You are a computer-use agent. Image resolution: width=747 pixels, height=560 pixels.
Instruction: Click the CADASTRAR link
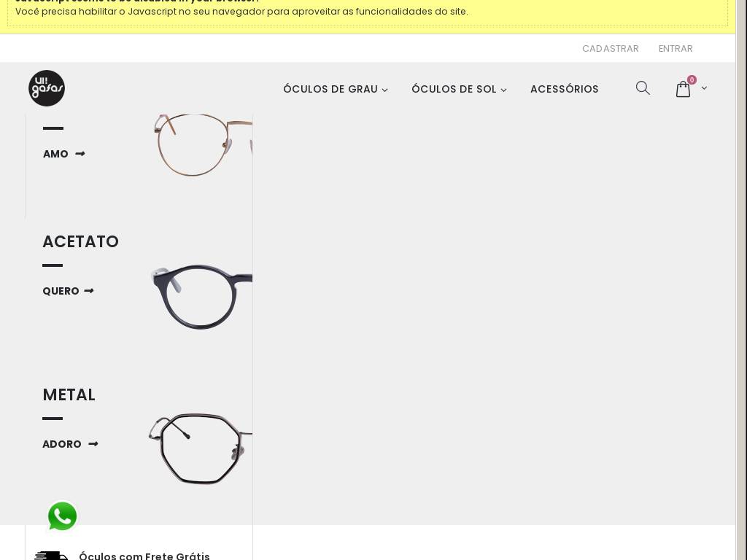pyautogui.click(x=611, y=49)
